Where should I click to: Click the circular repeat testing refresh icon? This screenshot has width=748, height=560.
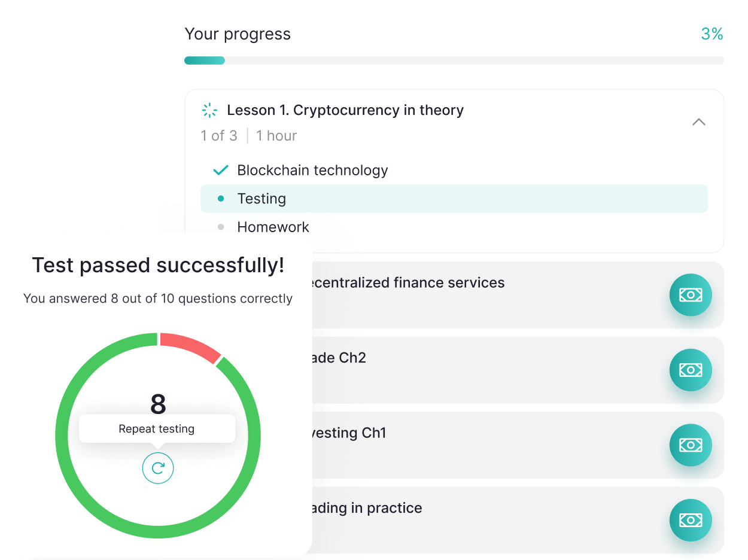158,468
